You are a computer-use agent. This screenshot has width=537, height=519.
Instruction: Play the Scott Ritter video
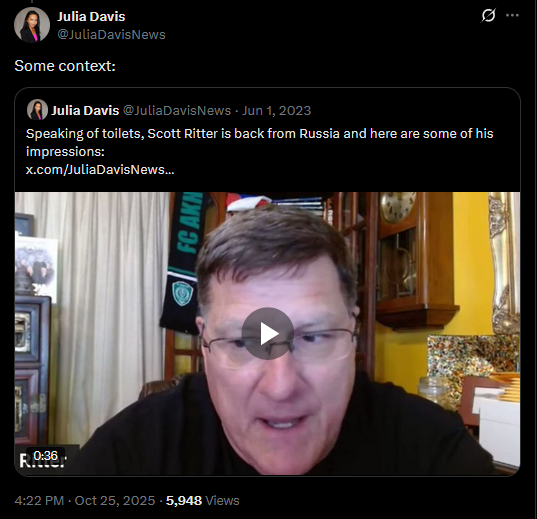[x=268, y=334]
